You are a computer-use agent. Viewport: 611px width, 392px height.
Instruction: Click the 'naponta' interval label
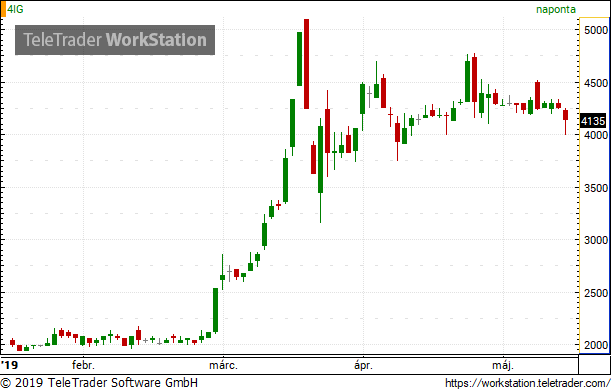[x=556, y=9]
